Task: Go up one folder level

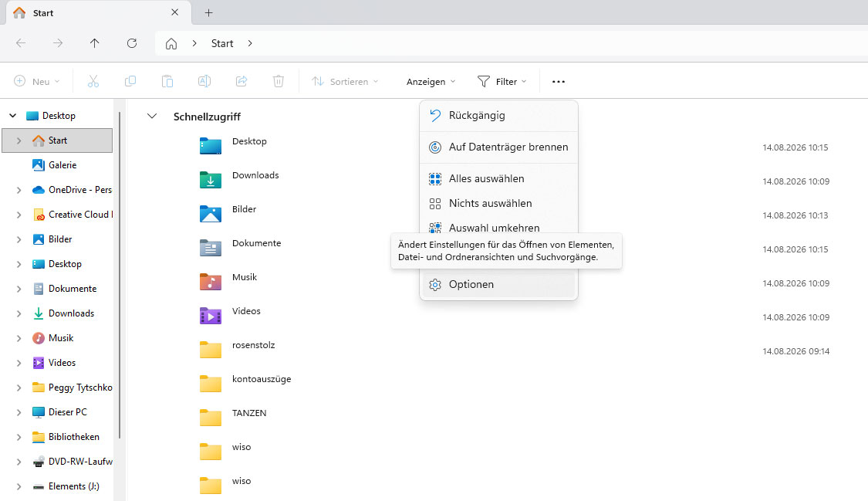Action: tap(95, 43)
